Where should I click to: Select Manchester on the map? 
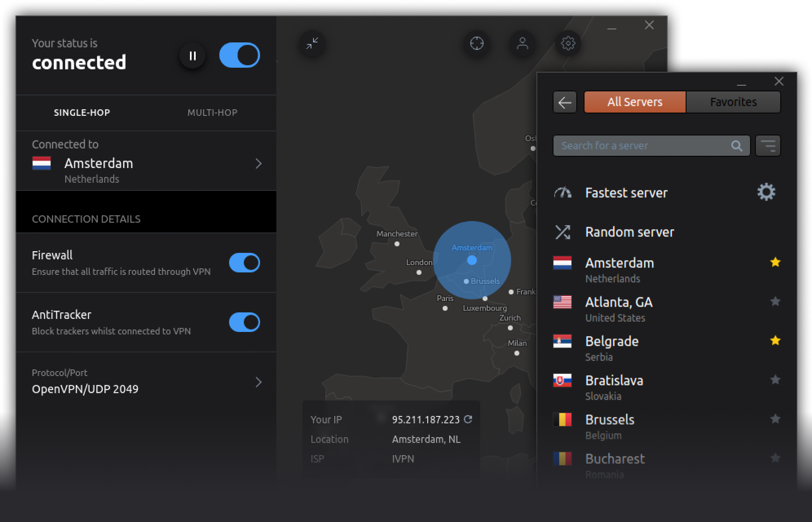(x=397, y=244)
